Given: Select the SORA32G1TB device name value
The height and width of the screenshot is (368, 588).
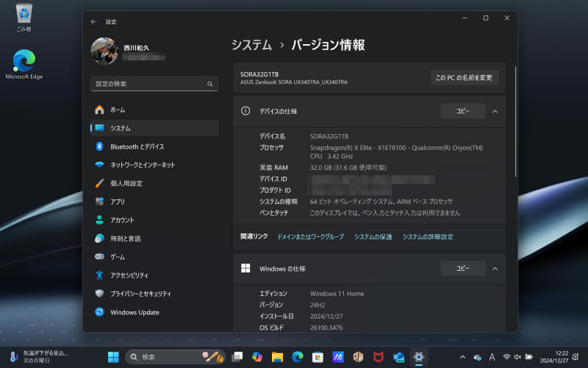Looking at the screenshot, I should tap(329, 136).
